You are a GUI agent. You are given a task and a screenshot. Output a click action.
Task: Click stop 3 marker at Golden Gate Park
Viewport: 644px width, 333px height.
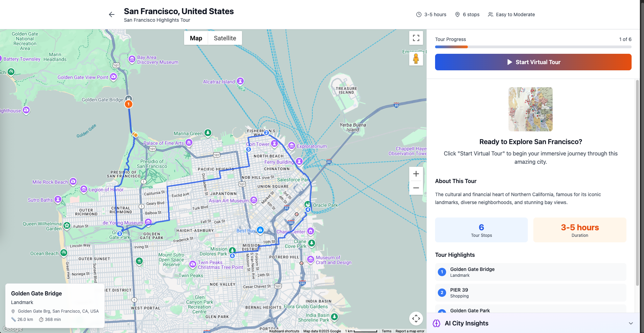pos(120,234)
